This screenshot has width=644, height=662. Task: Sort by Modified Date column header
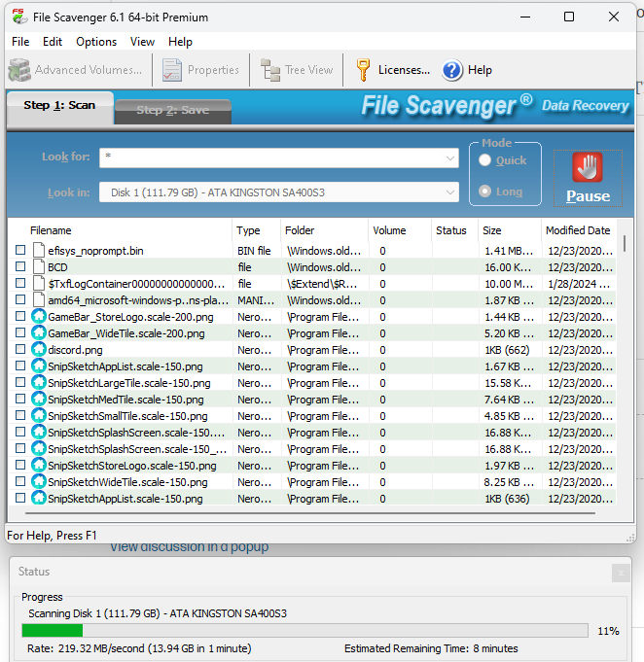578,230
